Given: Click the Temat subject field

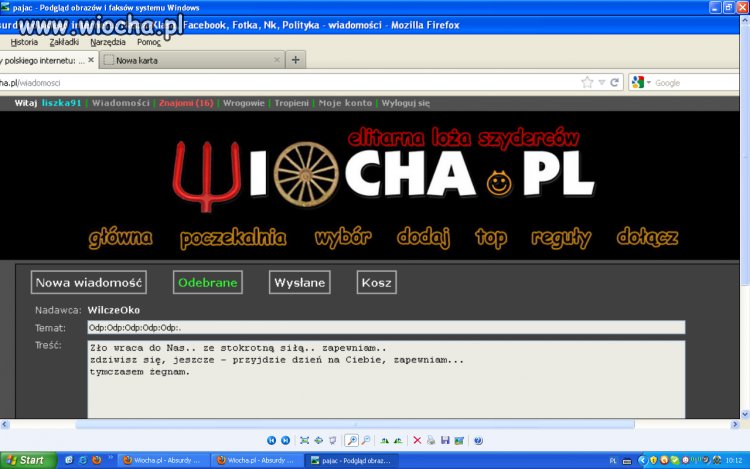Looking at the screenshot, I should tap(386, 327).
